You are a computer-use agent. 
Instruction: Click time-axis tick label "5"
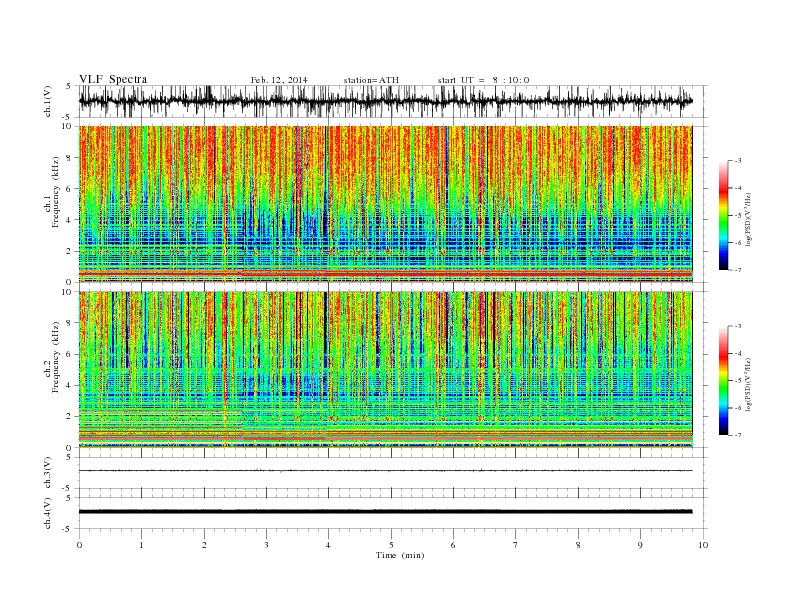coord(391,545)
